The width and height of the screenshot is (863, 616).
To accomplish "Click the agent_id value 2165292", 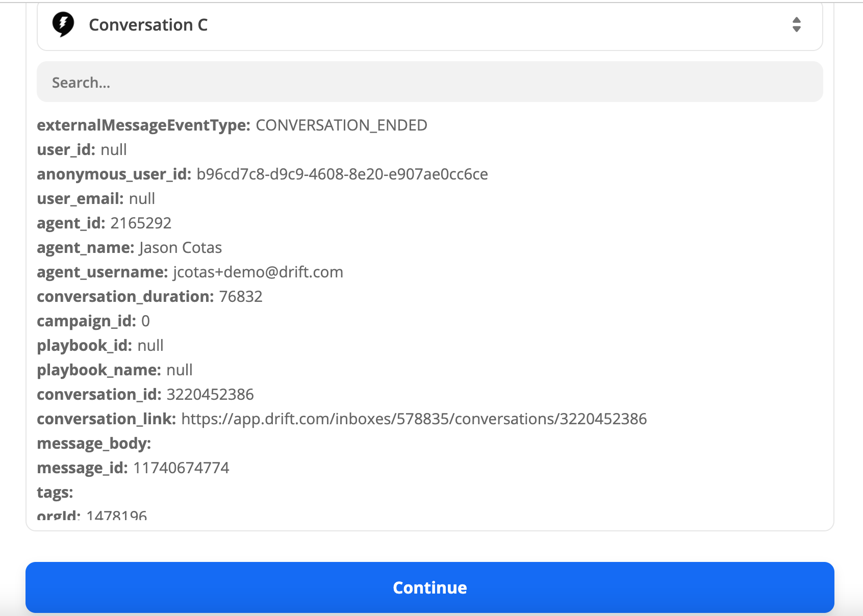I will pyautogui.click(x=141, y=223).
